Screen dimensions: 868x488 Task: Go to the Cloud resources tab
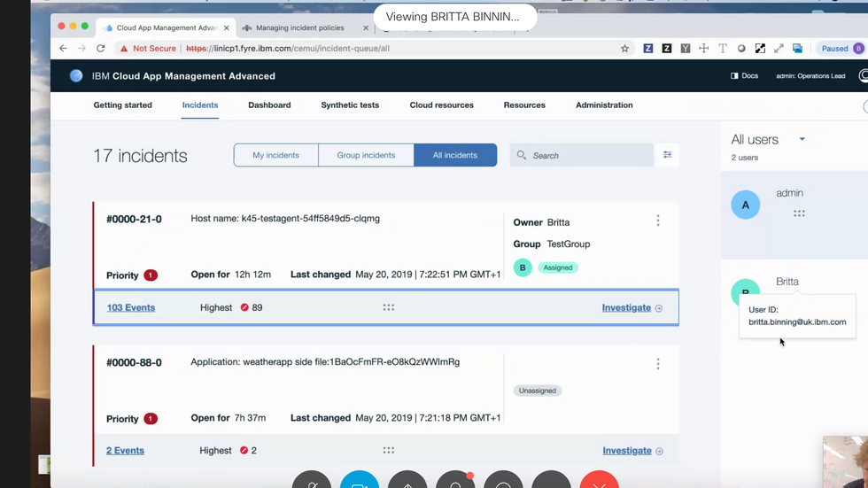tap(442, 105)
